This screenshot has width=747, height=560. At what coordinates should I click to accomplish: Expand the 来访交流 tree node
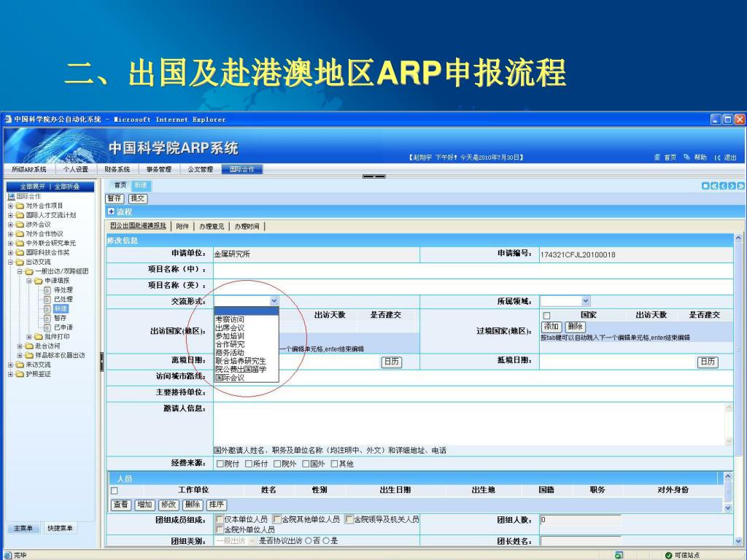coord(10,365)
